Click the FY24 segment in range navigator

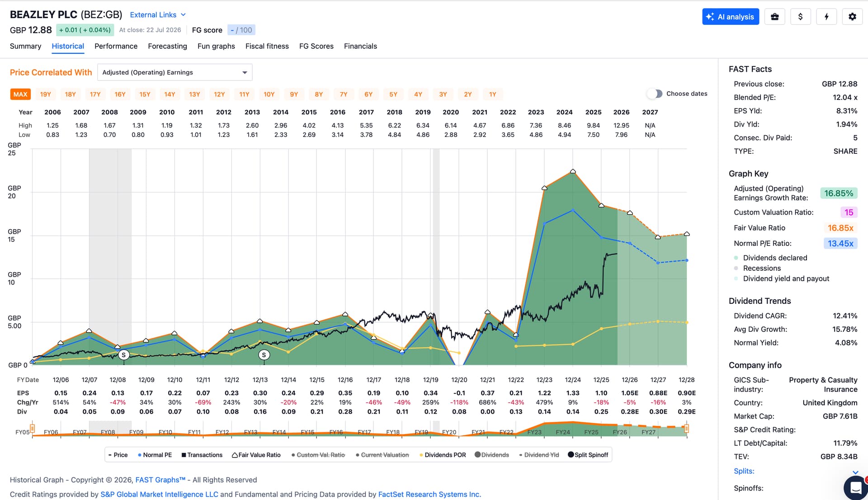pyautogui.click(x=563, y=432)
